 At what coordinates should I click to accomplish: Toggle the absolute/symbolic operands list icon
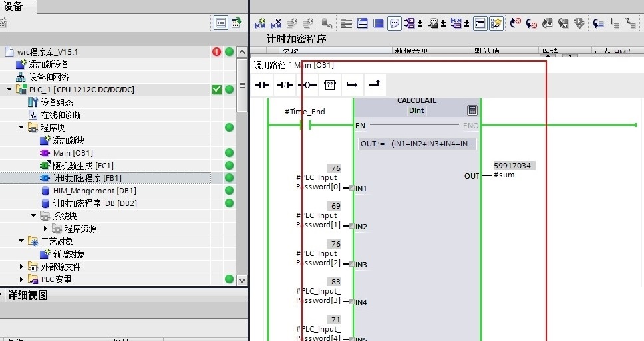480,23
